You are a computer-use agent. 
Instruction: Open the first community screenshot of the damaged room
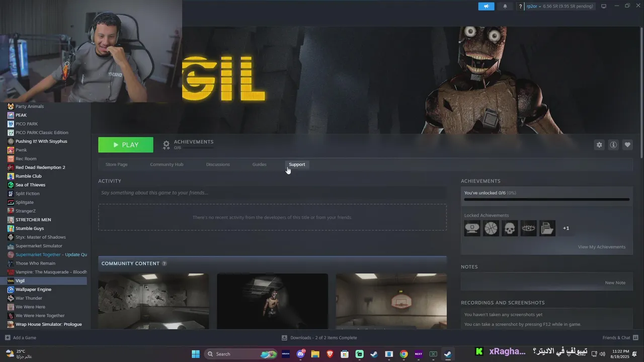tap(153, 301)
